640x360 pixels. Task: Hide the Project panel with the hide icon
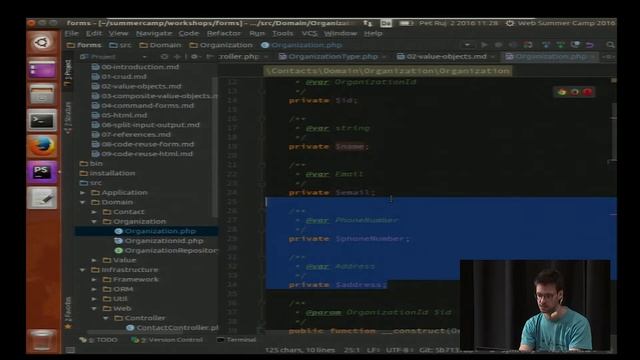[209, 57]
